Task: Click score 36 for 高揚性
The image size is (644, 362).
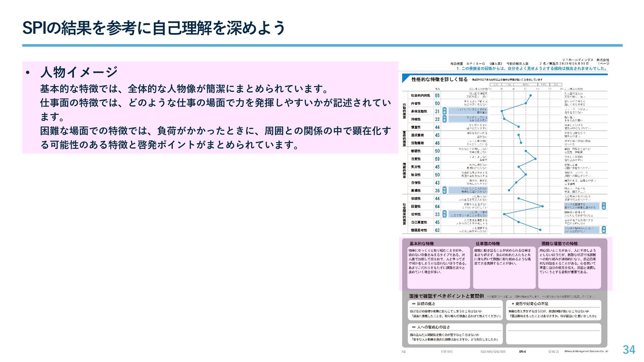Action: point(437,190)
